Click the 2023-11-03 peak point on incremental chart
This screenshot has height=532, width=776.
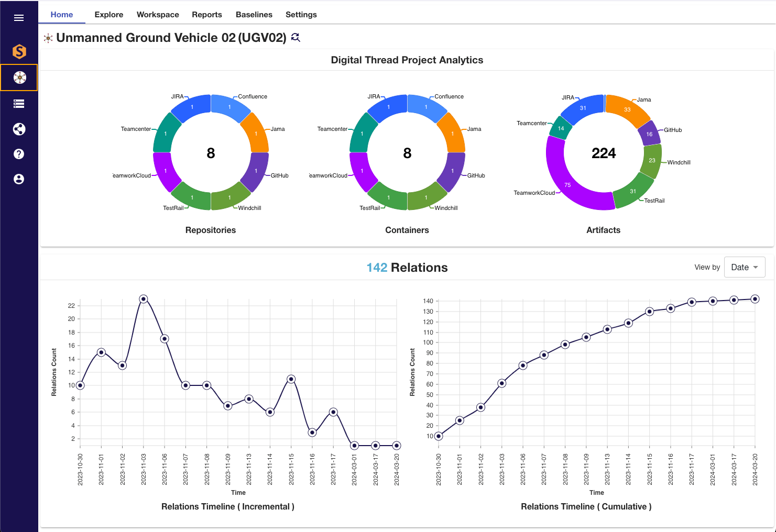point(144,299)
